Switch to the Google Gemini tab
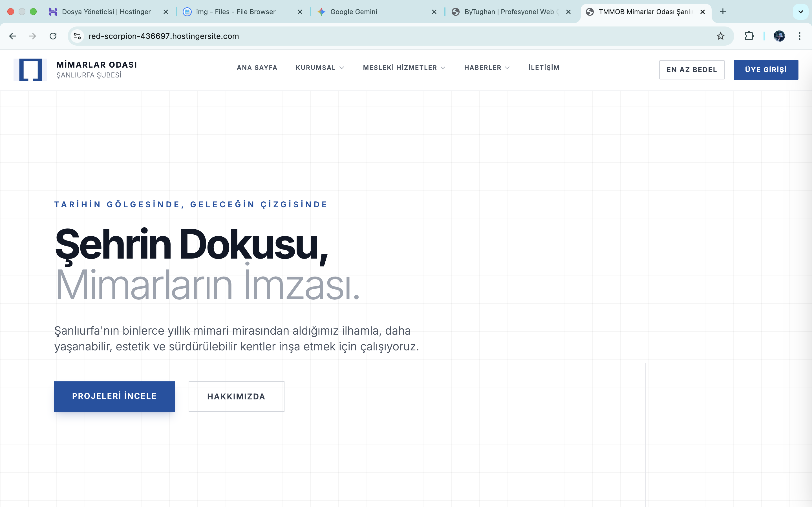Viewport: 812px width, 507px height. point(353,12)
